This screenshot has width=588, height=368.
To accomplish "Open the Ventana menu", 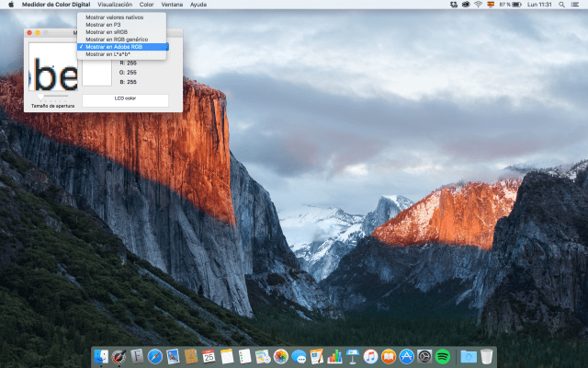I will (172, 5).
